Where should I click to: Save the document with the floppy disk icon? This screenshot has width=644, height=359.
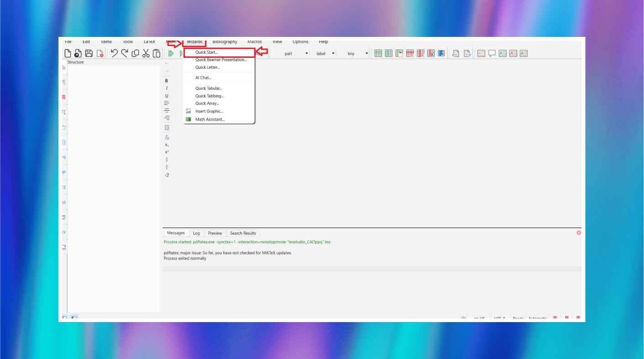coord(89,53)
